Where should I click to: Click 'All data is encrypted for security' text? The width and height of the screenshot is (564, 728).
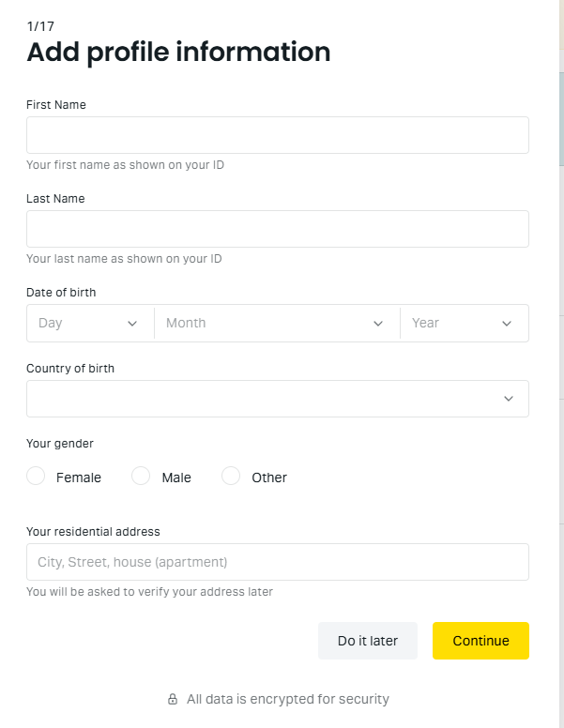tap(287, 699)
